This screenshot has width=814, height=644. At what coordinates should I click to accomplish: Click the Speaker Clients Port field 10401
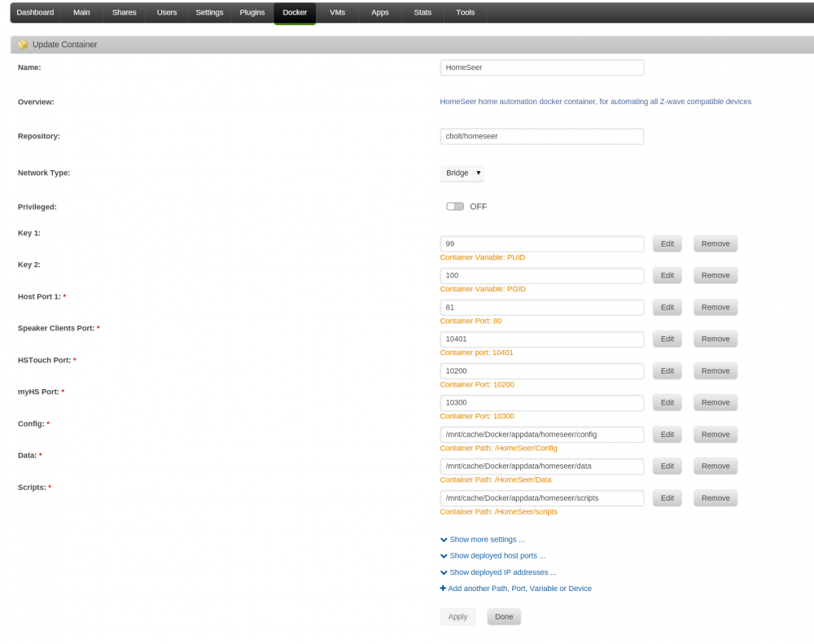click(x=542, y=340)
